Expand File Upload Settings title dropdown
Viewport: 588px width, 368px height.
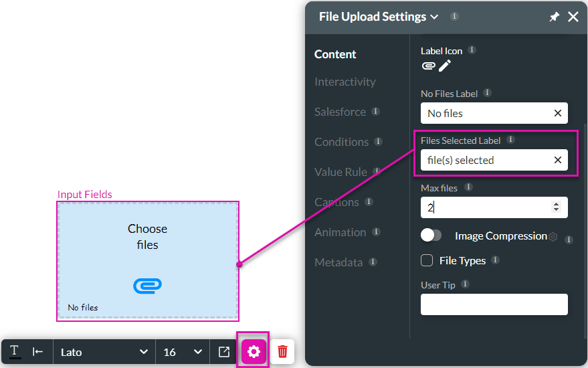[x=434, y=17]
